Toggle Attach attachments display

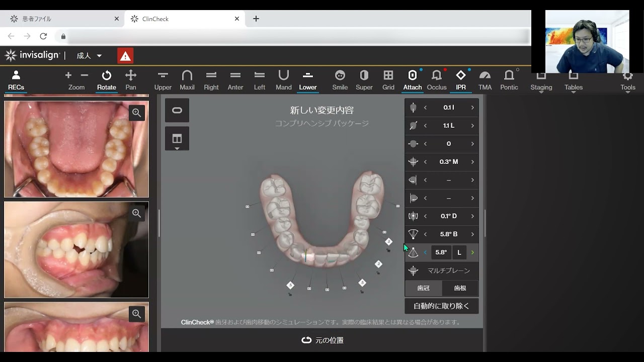coord(413,80)
